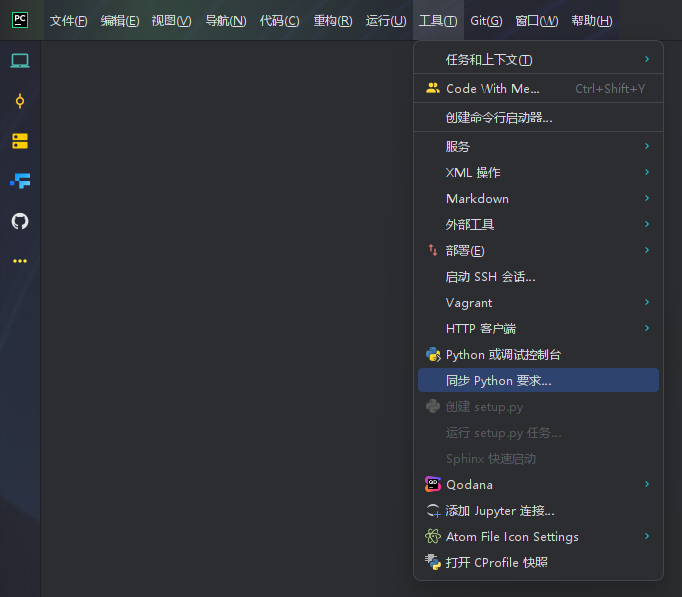Open the 文件(F) menu
The image size is (682, 597).
pyautogui.click(x=68, y=21)
